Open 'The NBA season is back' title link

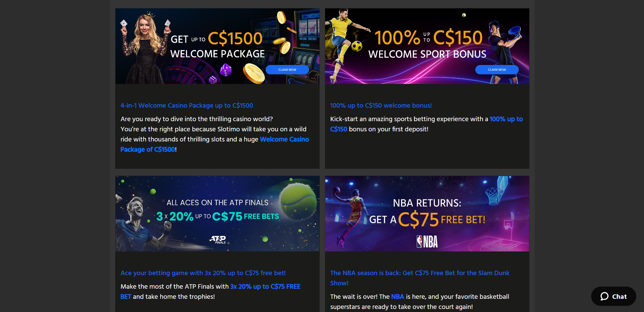pos(420,278)
